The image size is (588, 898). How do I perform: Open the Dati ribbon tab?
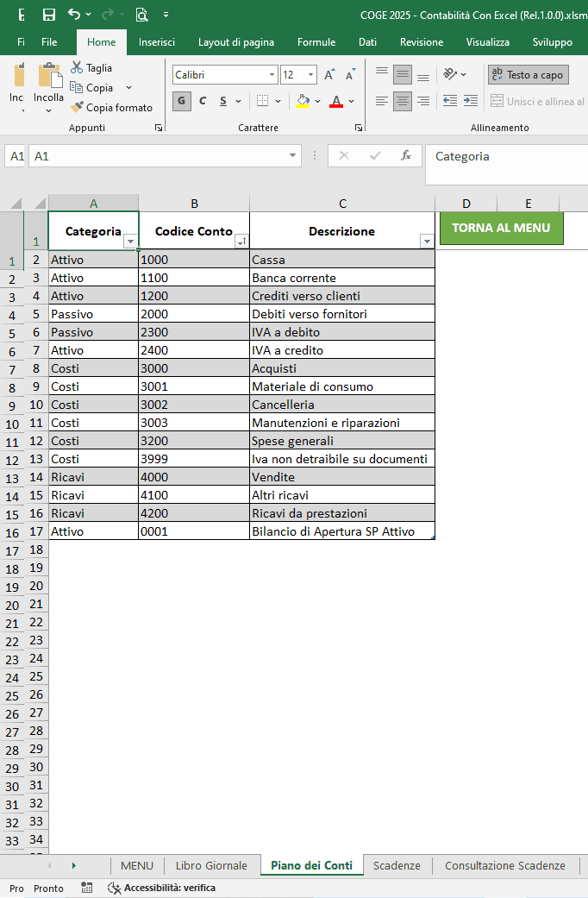[367, 41]
